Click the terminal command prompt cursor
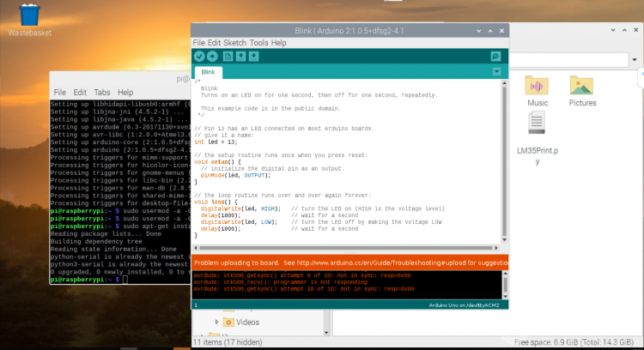Viewport: 644px width, 350px height. pos(125,280)
